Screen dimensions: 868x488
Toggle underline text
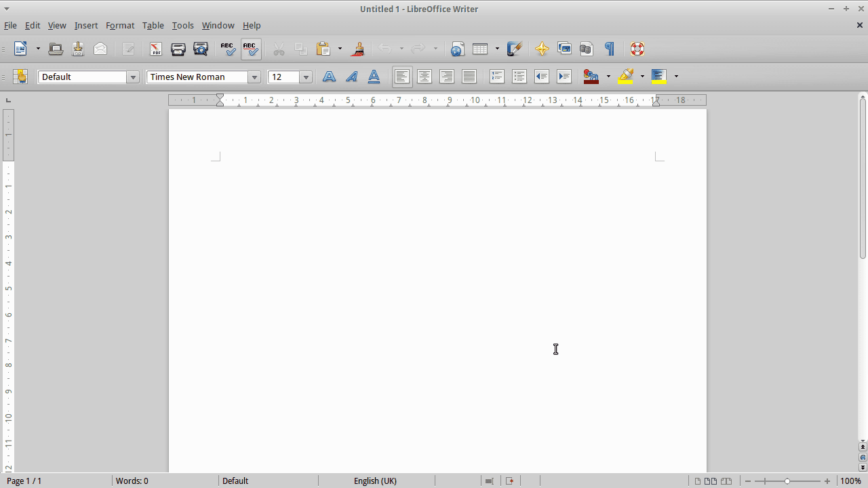[374, 77]
